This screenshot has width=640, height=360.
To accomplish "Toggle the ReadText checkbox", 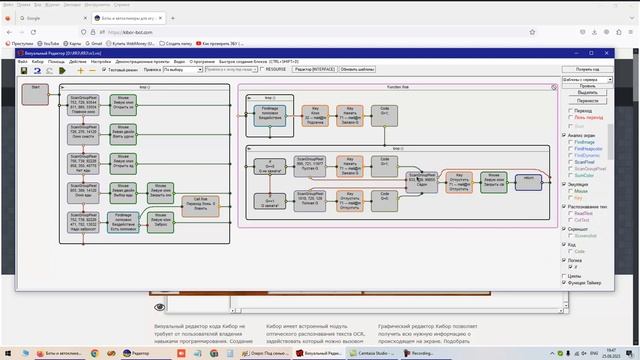I will pyautogui.click(x=571, y=213).
